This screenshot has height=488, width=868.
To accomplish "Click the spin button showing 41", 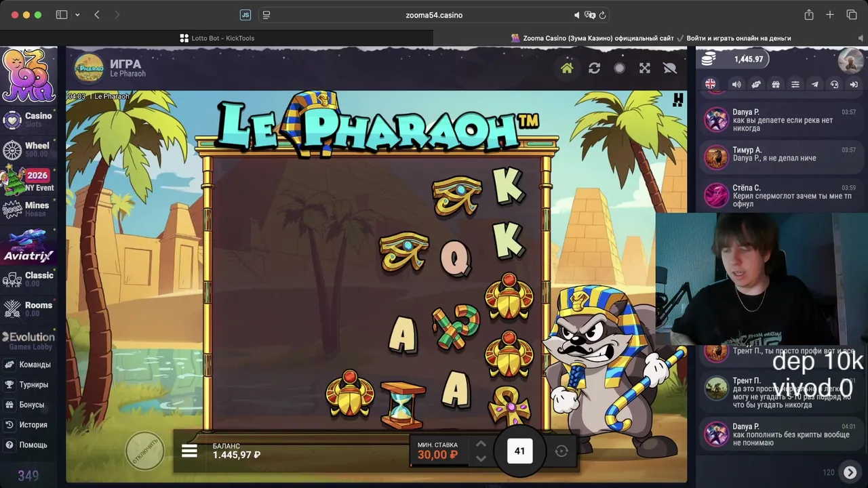I will tap(519, 451).
